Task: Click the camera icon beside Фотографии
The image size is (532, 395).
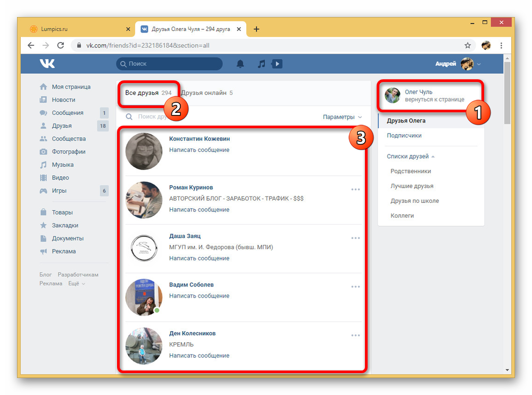Action: tap(44, 152)
